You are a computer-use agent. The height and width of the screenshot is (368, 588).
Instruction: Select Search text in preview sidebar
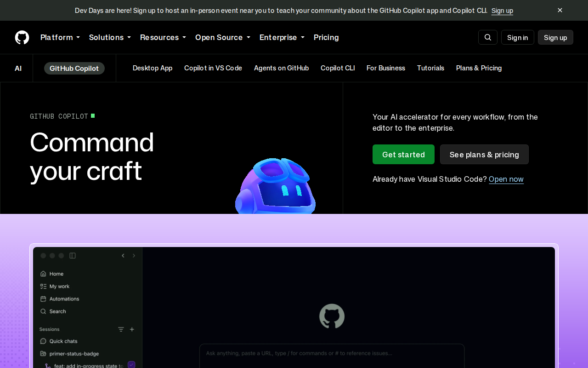pos(58,311)
